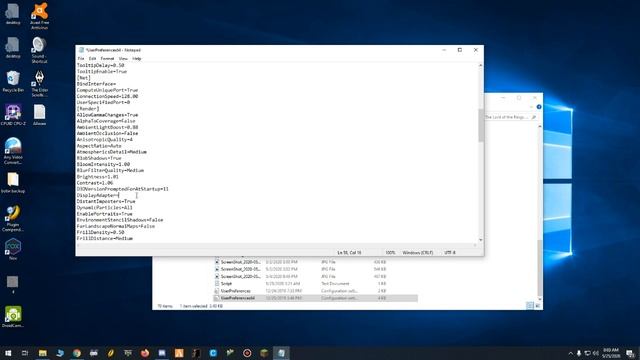Open The Elder Scrolls desktop shortcut
The height and width of the screenshot is (360, 640).
coord(40,83)
